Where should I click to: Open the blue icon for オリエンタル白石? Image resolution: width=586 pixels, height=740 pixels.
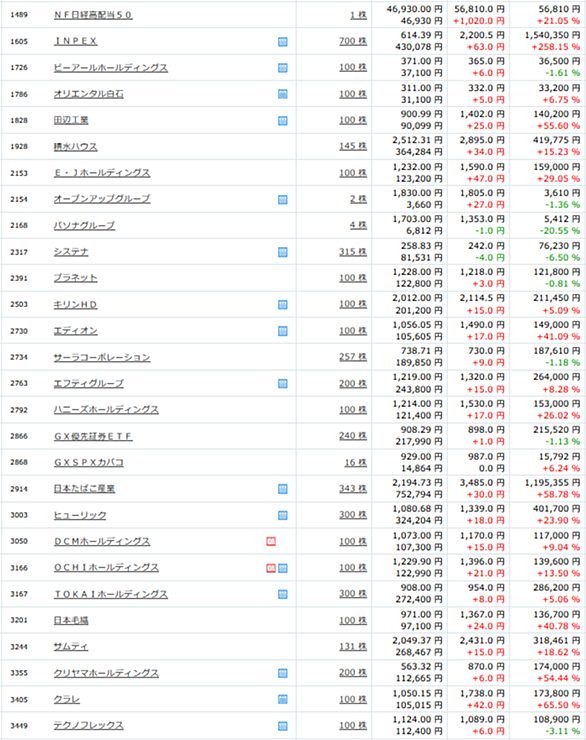click(283, 94)
